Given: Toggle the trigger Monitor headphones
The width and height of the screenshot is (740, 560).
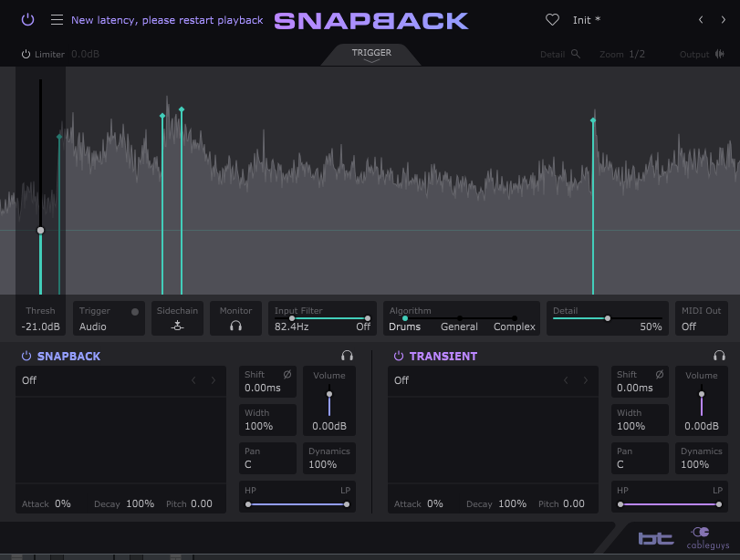Looking at the screenshot, I should tap(235, 326).
